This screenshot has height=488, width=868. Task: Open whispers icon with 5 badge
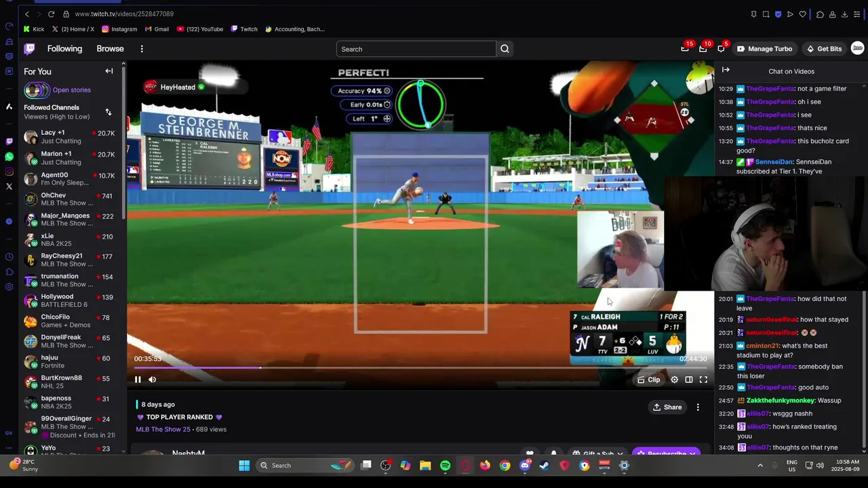click(x=722, y=49)
